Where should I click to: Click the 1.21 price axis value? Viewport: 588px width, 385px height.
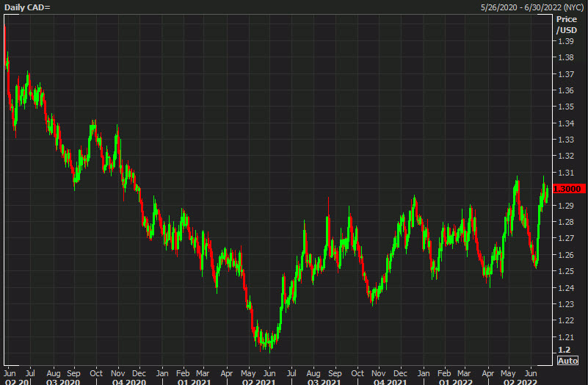pos(565,337)
